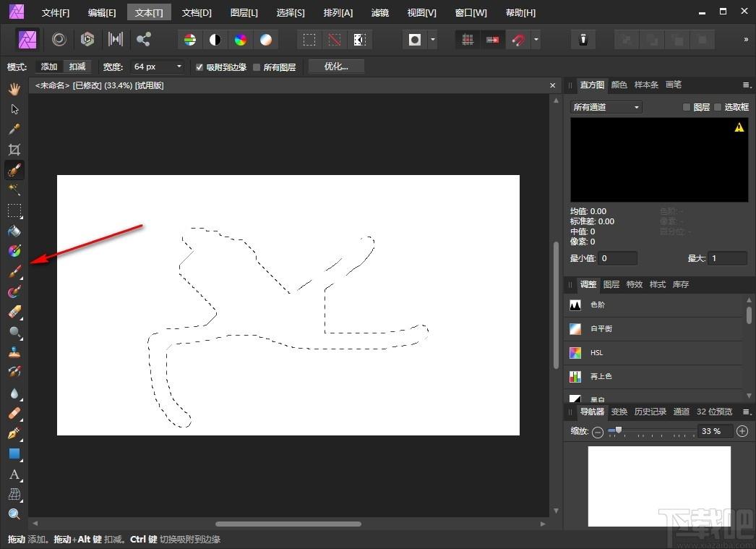Select the Rectangle shape tool

(x=14, y=454)
